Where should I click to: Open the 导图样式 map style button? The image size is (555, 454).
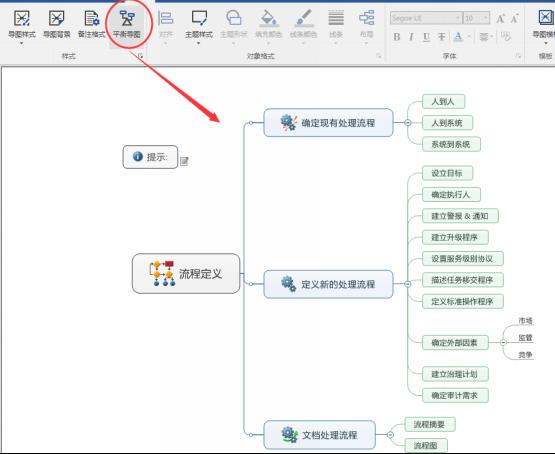[22, 24]
